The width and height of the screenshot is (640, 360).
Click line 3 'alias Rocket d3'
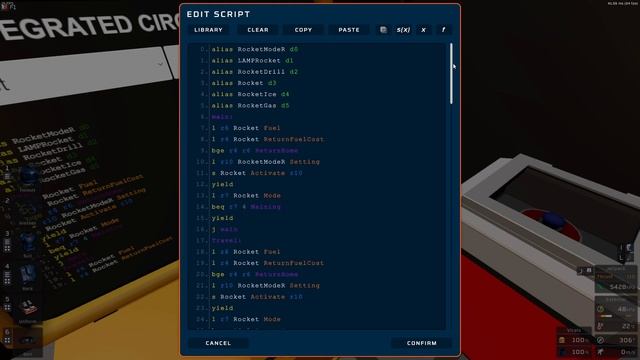[244, 83]
